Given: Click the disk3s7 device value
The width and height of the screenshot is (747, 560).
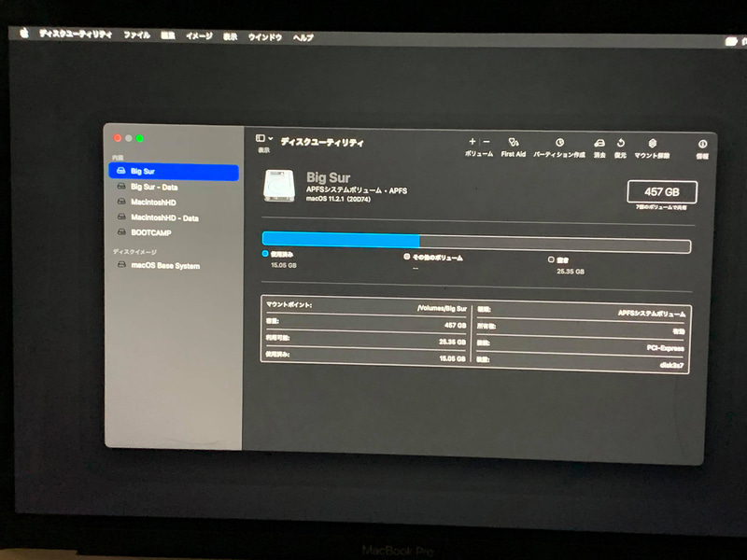Looking at the screenshot, I should click(671, 365).
